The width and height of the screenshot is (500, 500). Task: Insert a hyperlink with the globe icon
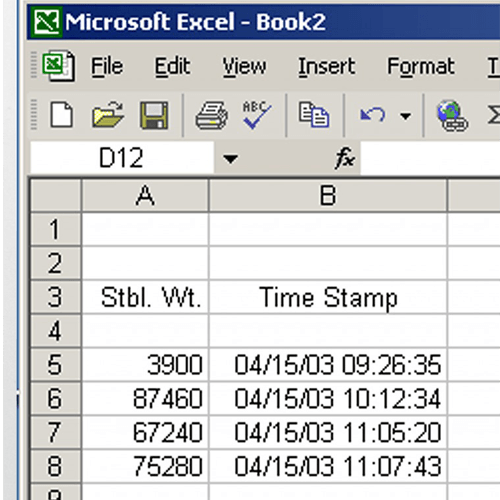tap(452, 116)
